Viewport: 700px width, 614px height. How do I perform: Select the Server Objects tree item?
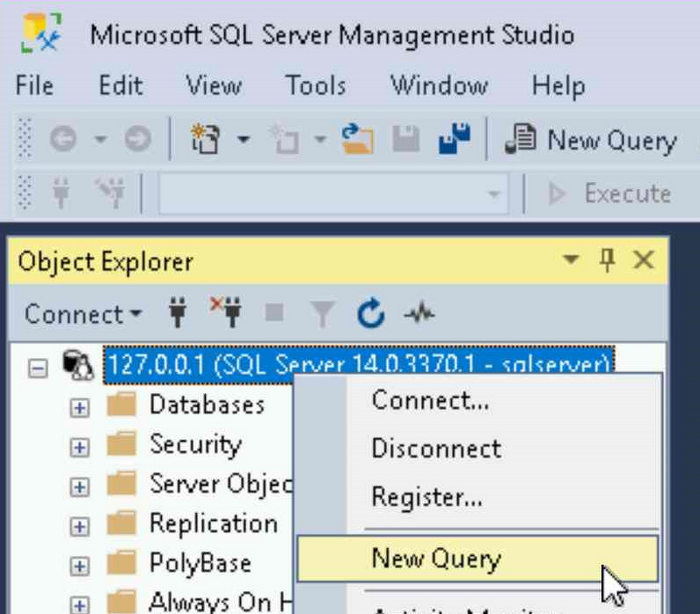tap(220, 484)
